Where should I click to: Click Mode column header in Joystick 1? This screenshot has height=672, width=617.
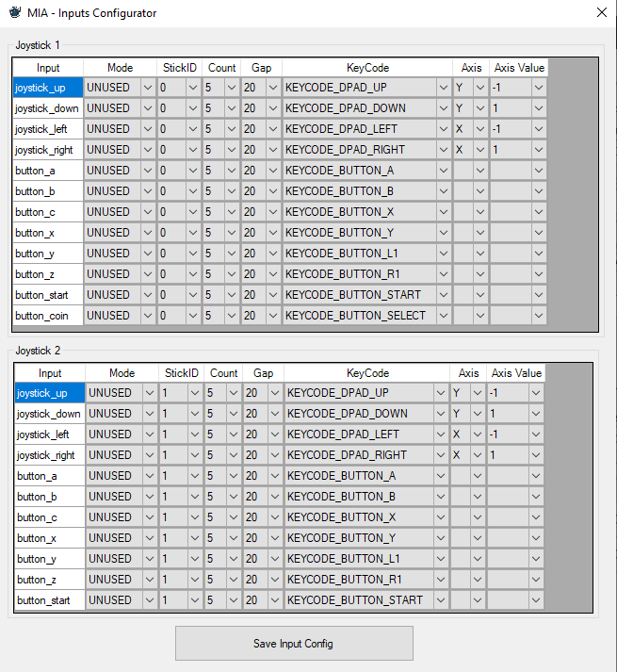[120, 68]
